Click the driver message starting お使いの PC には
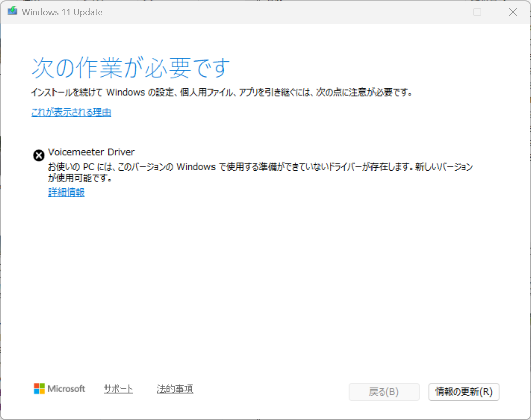This screenshot has height=420, width=531. pyautogui.click(x=260, y=172)
